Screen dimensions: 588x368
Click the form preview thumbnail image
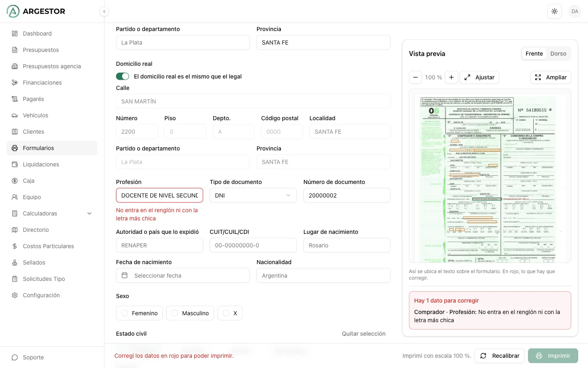pyautogui.click(x=490, y=176)
